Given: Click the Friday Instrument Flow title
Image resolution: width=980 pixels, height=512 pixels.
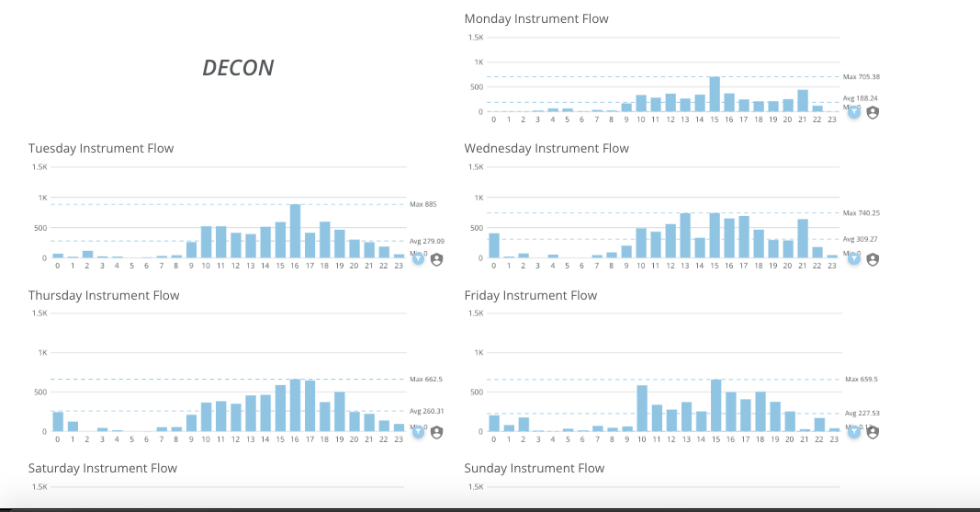Looking at the screenshot, I should coord(531,295).
